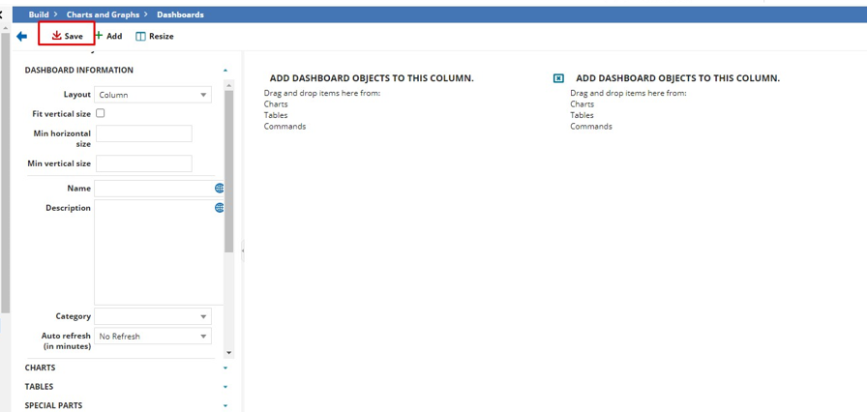This screenshot has width=868, height=412.
Task: Click globe icon next to Description field
Action: pyautogui.click(x=220, y=208)
